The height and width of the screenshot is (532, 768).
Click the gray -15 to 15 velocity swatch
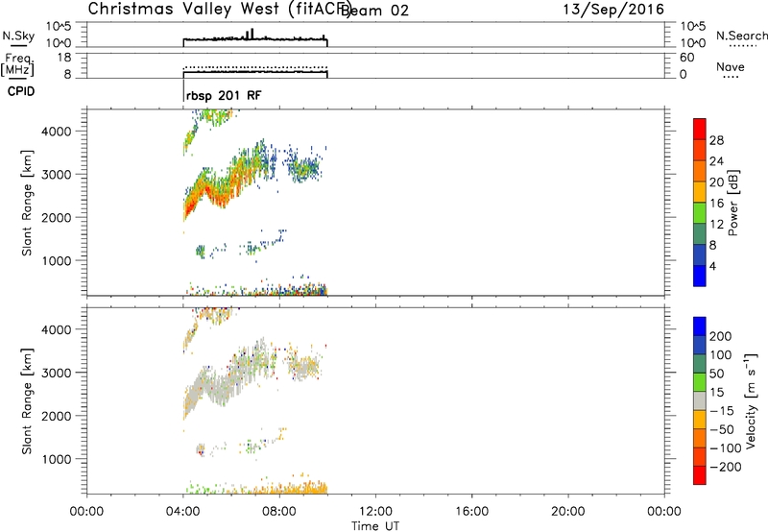(700, 400)
